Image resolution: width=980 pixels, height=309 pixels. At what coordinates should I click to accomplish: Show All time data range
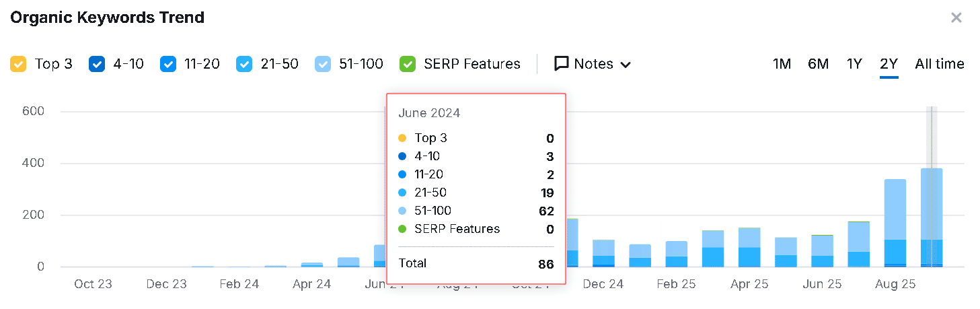click(x=939, y=64)
